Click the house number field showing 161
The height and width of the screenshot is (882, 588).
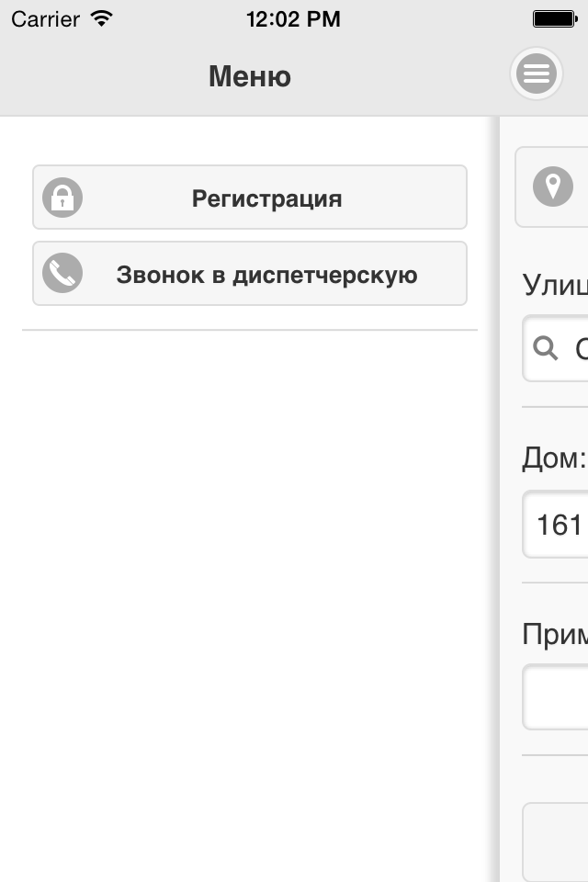(x=555, y=525)
